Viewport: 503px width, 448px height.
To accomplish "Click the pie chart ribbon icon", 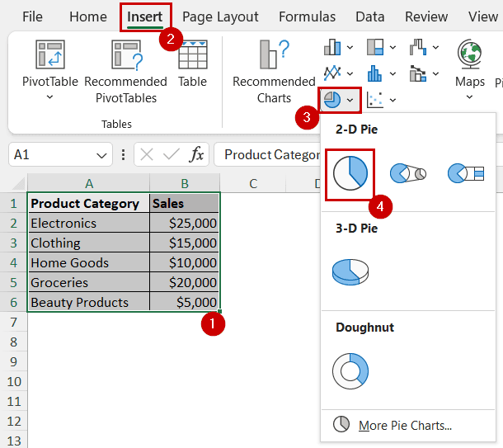I will (x=332, y=100).
